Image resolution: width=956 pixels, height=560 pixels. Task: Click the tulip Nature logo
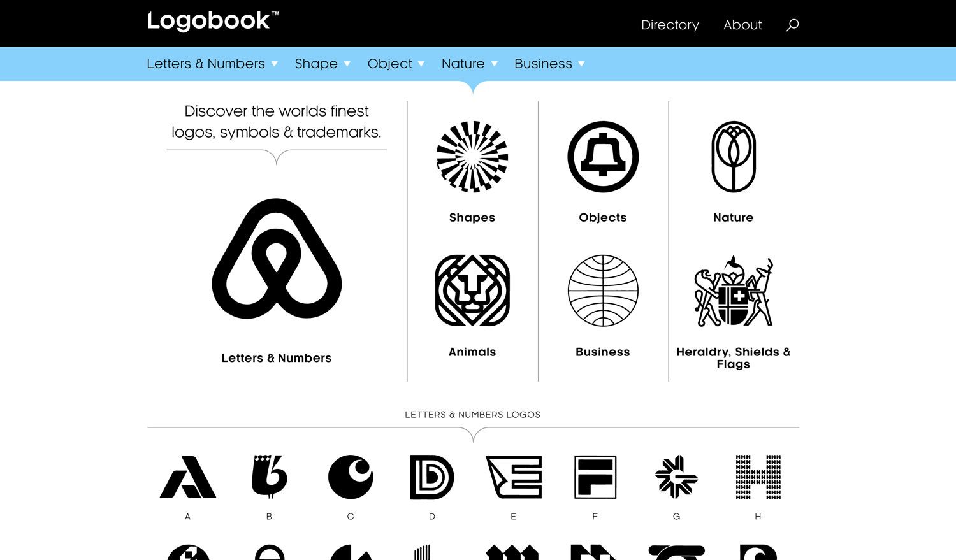(734, 157)
